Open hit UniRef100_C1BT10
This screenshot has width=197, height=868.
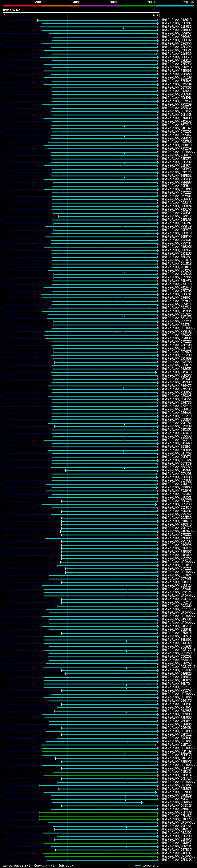pyautogui.click(x=177, y=745)
